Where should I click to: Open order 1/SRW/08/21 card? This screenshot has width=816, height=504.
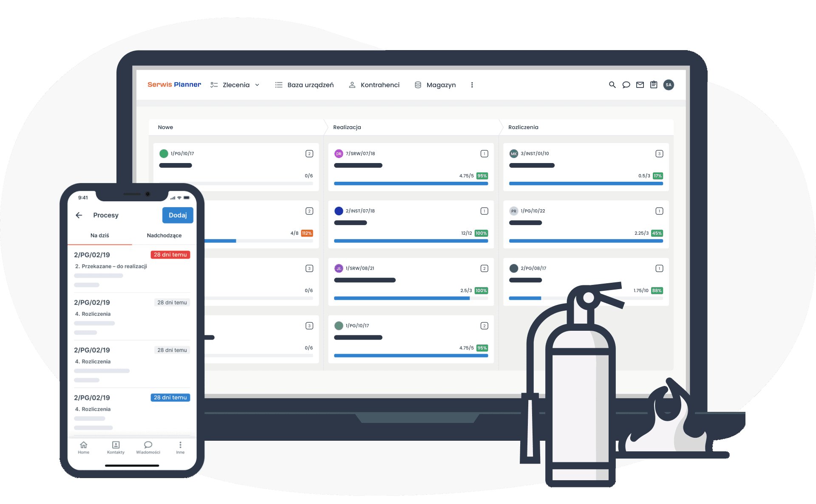click(411, 282)
